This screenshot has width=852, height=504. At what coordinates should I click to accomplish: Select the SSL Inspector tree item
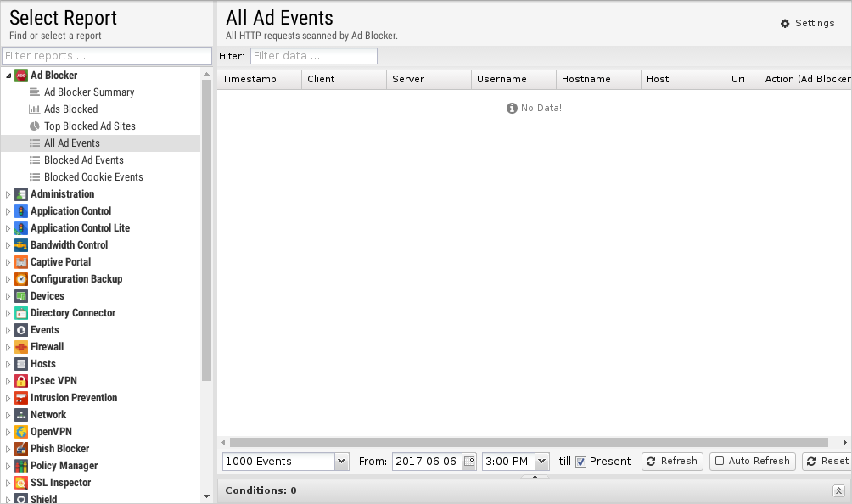[x=61, y=483]
